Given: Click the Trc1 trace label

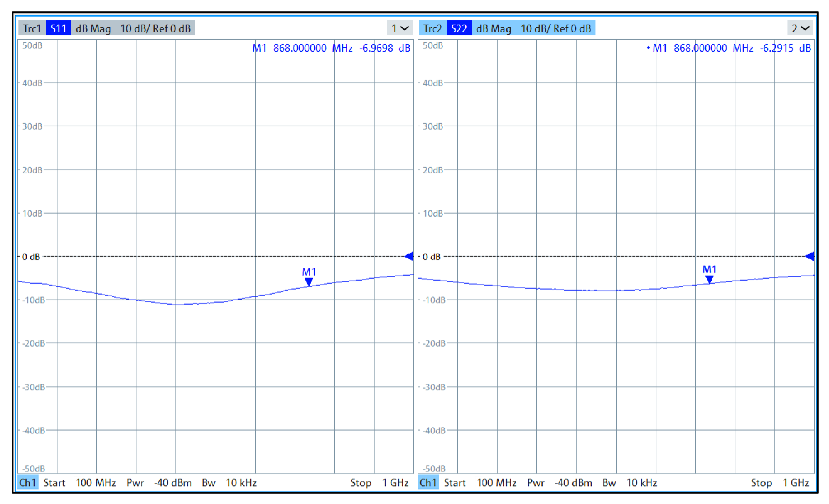Looking at the screenshot, I should [x=32, y=28].
